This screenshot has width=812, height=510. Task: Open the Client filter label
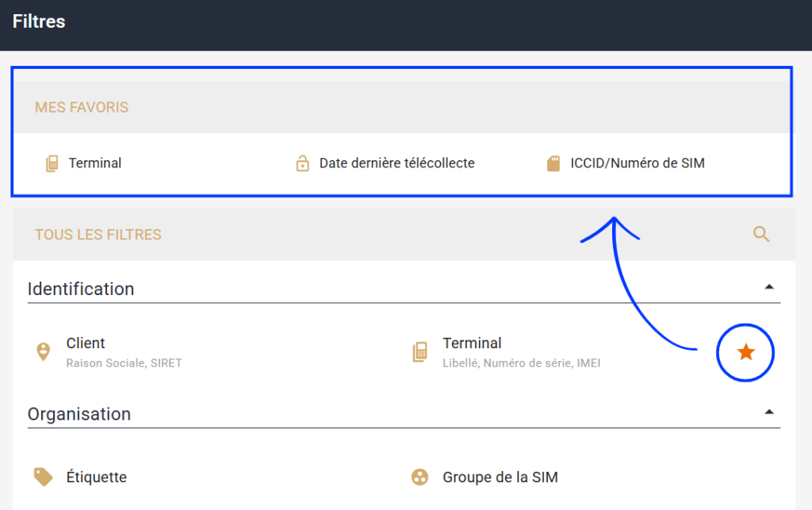pyautogui.click(x=86, y=343)
